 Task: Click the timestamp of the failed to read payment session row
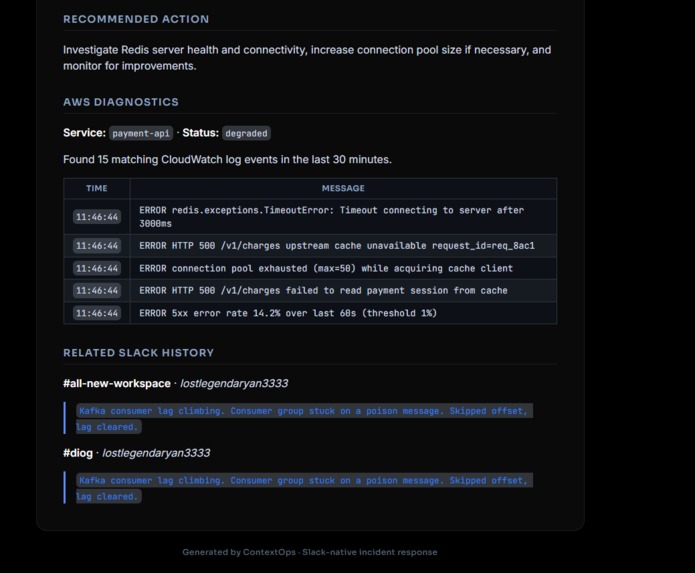coord(97,291)
